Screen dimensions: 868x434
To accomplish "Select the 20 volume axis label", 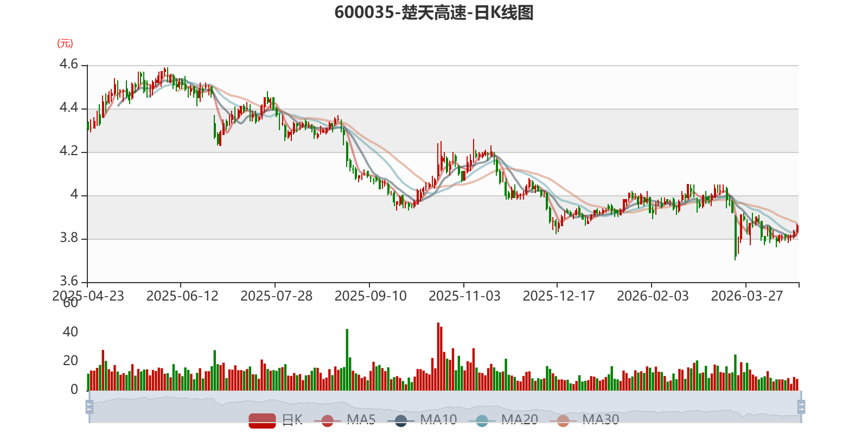I will pyautogui.click(x=71, y=361).
